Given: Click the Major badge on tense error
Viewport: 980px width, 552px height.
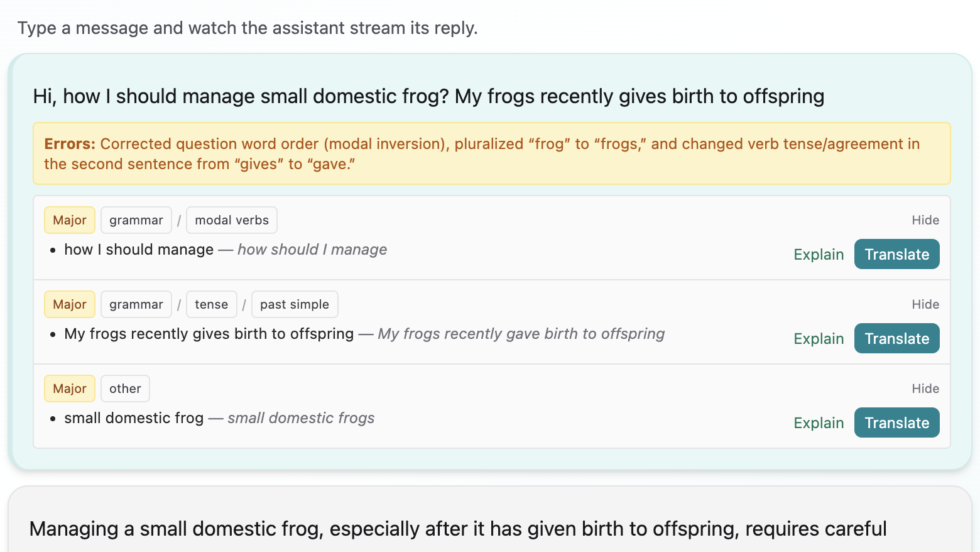Looking at the screenshot, I should click(69, 304).
